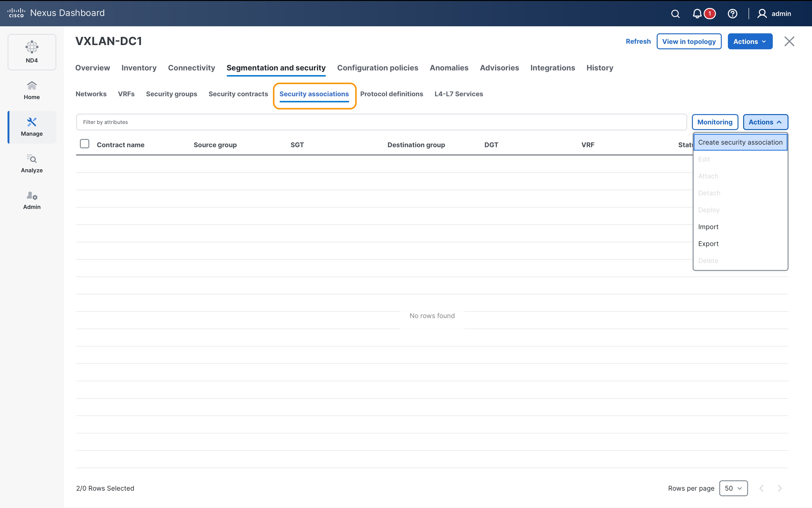The image size is (812, 508).
Task: Open Manage section in sidebar
Action: (32, 127)
